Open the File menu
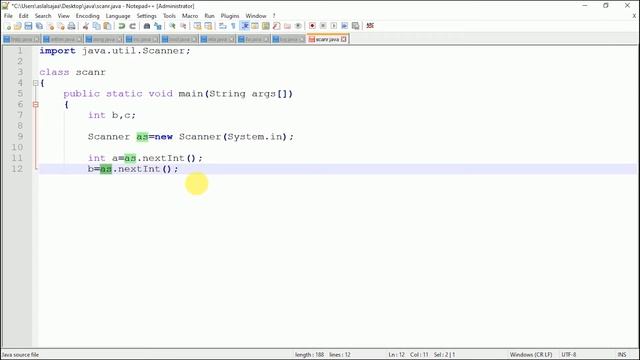The width and height of the screenshot is (640, 360). point(8,16)
